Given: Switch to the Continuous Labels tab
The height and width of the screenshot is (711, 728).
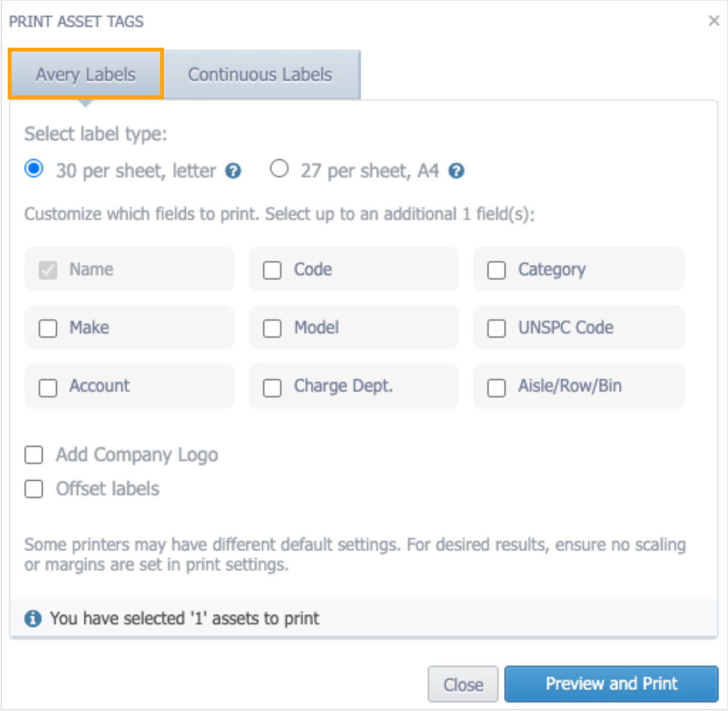Looking at the screenshot, I should coord(260,75).
